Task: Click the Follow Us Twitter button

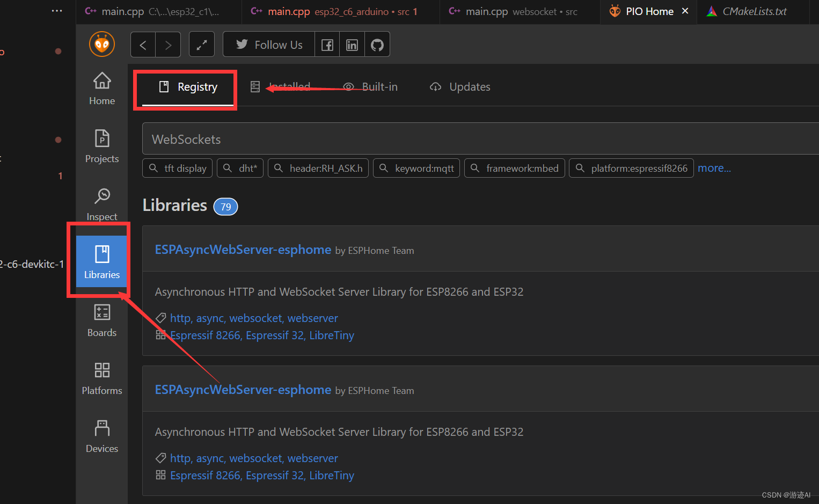Action: 269,45
